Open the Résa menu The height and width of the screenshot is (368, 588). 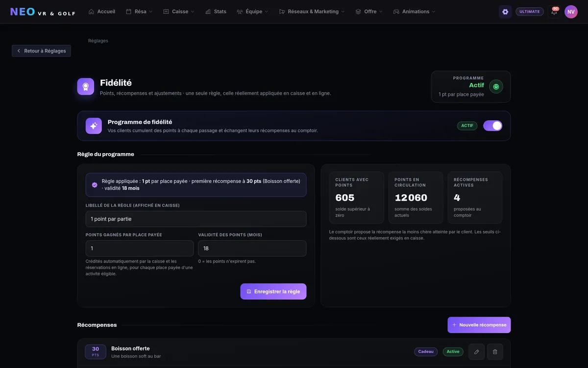pos(139,11)
